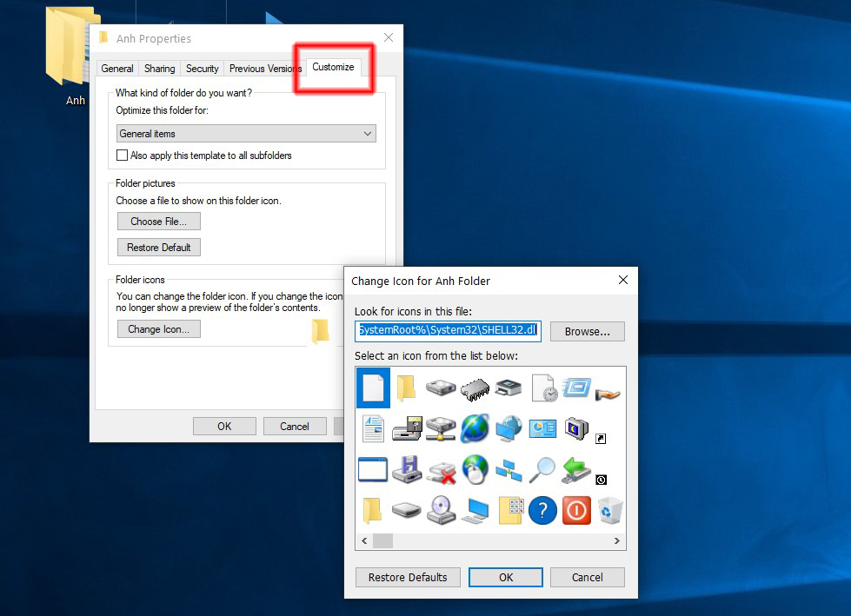The width and height of the screenshot is (851, 616).
Task: Select the Customize tab
Action: (333, 67)
